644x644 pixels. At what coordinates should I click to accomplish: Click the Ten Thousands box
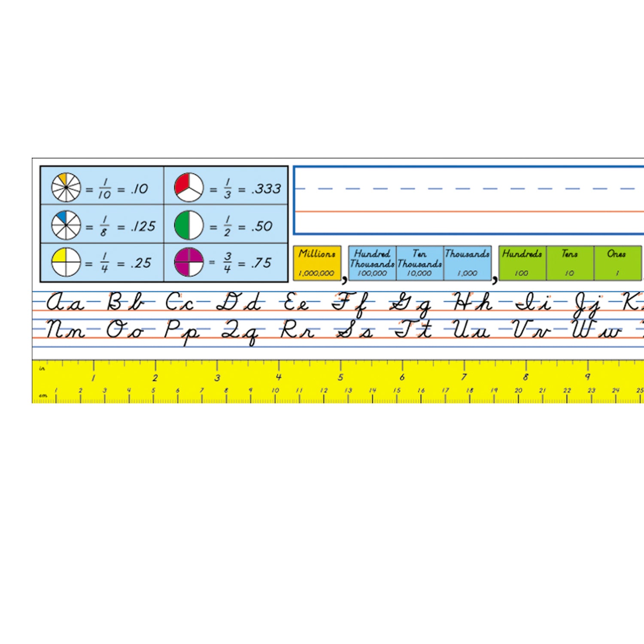coord(419,263)
